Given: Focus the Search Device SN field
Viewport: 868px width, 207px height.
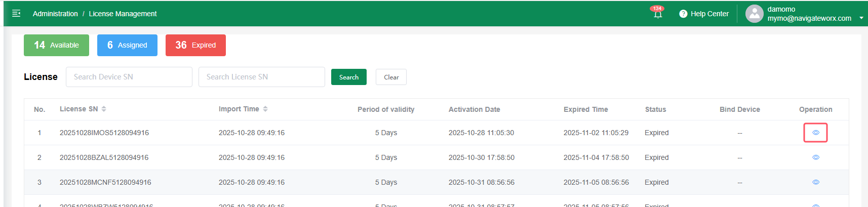Looking at the screenshot, I should (129, 77).
